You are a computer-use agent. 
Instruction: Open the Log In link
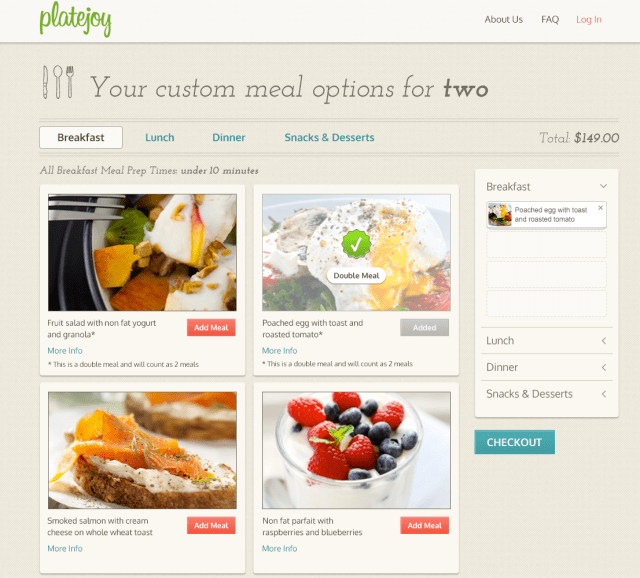tap(589, 20)
